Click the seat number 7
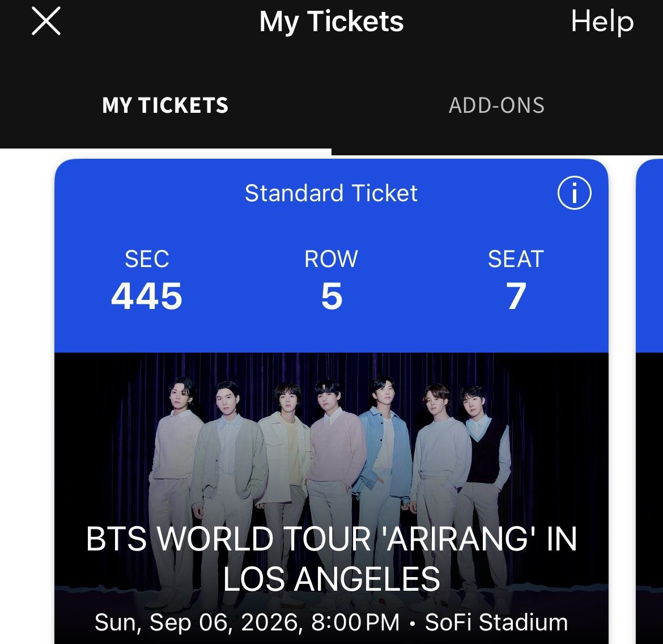The height and width of the screenshot is (644, 663). 516,296
